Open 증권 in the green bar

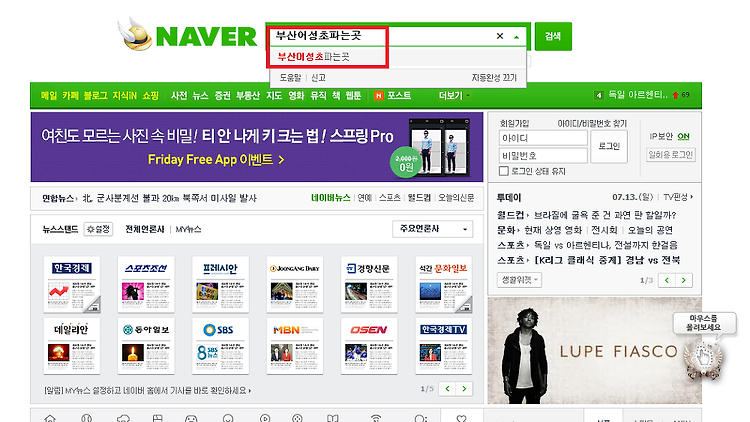pyautogui.click(x=222, y=96)
